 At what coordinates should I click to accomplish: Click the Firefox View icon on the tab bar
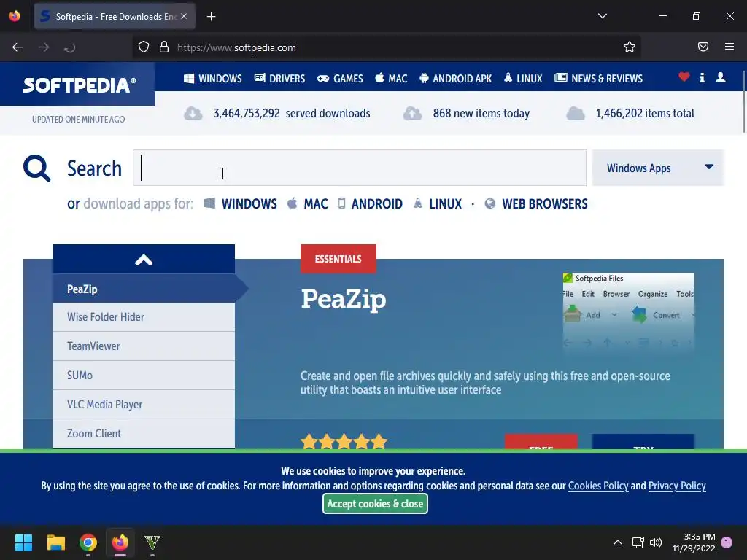point(15,16)
